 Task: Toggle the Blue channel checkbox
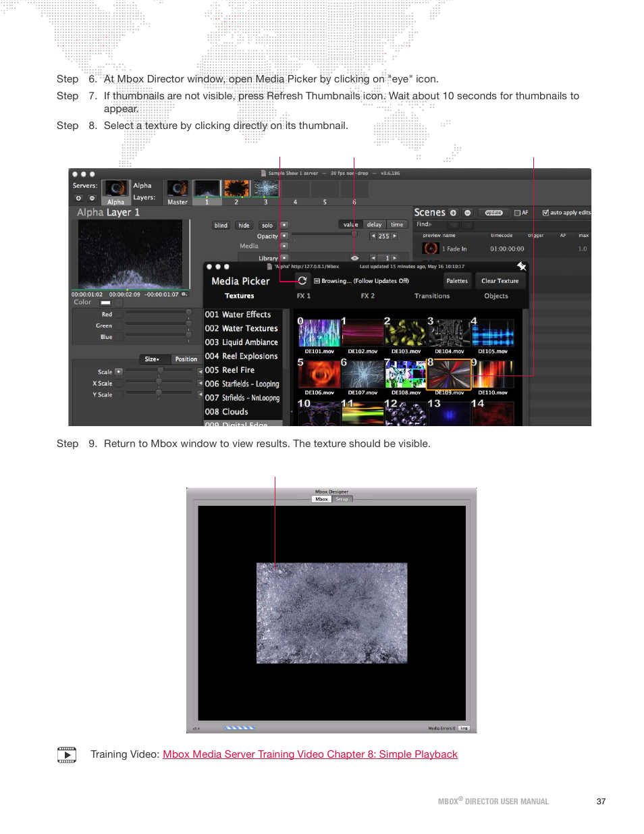tap(119, 337)
